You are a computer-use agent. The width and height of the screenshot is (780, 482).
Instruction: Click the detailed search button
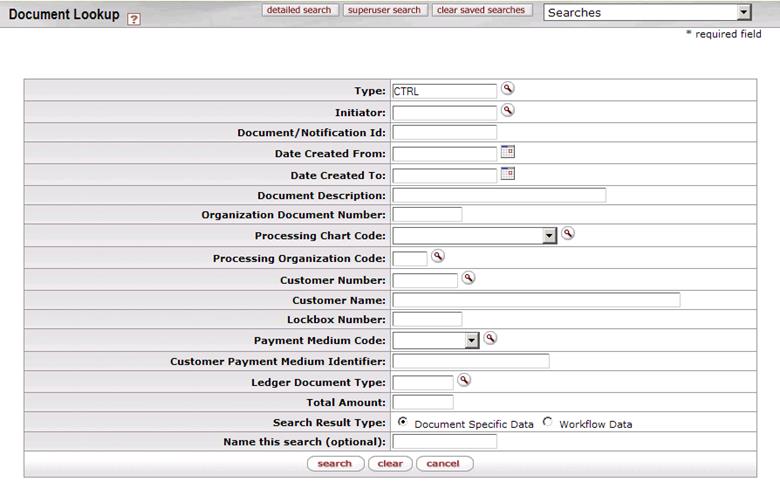click(299, 10)
